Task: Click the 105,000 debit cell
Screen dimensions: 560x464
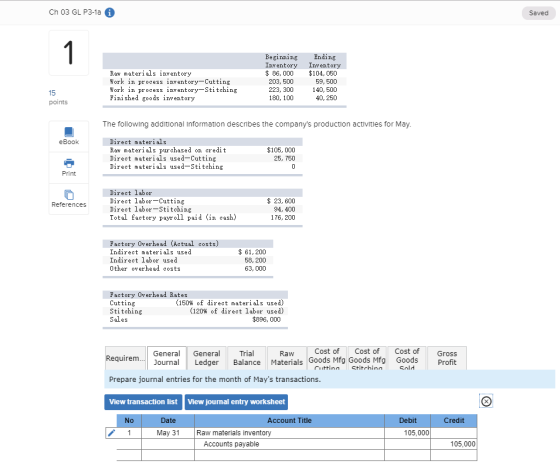Action: tap(408, 433)
